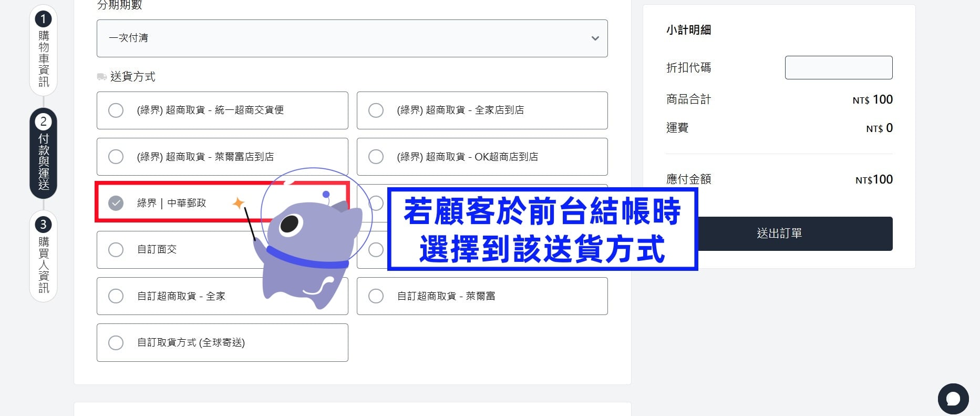Click the installment dropdown chevron arrow

point(595,38)
